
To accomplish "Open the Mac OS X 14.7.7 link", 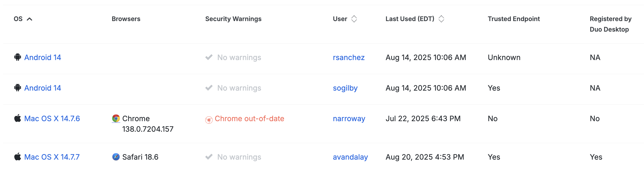I will [52, 157].
